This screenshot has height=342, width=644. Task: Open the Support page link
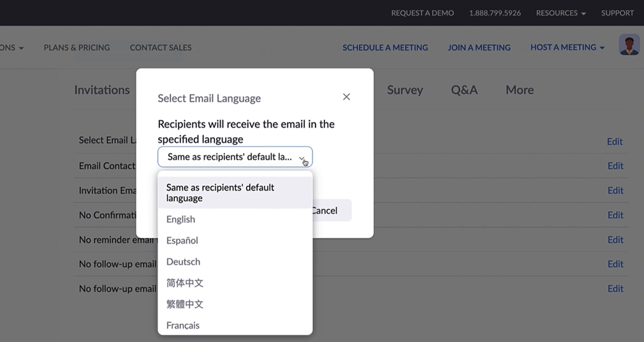(x=617, y=13)
